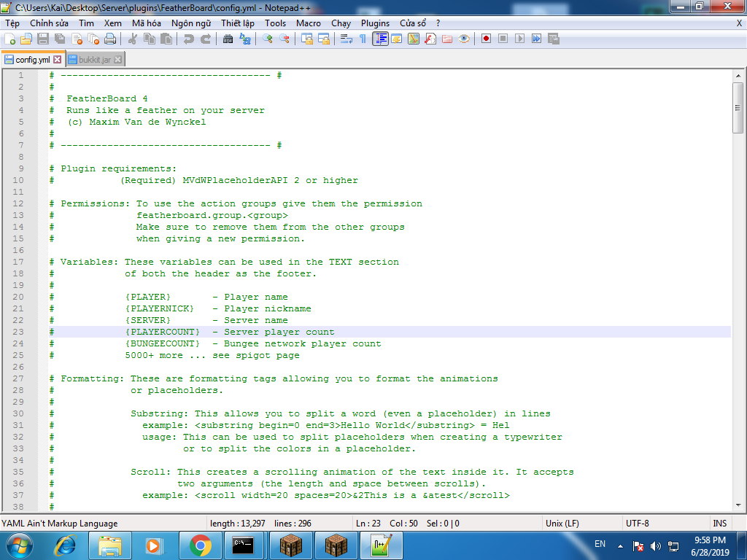Open the Function List panel icon
Screen dimensions: 747x560
(430, 39)
